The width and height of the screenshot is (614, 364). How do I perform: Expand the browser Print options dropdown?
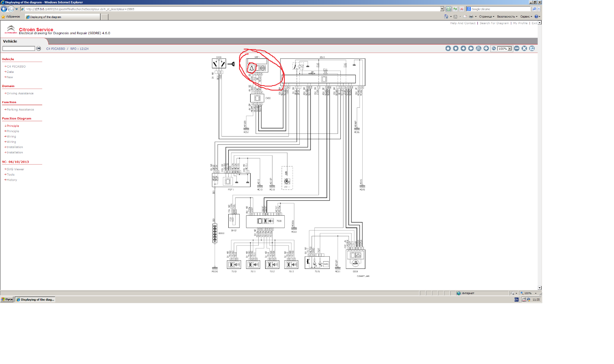tap(476, 16)
